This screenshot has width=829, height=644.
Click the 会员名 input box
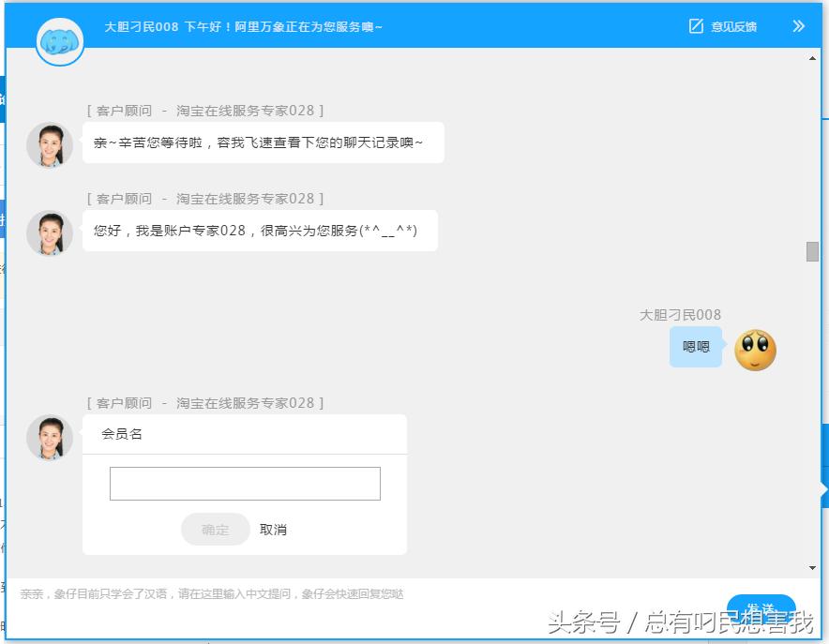click(244, 483)
